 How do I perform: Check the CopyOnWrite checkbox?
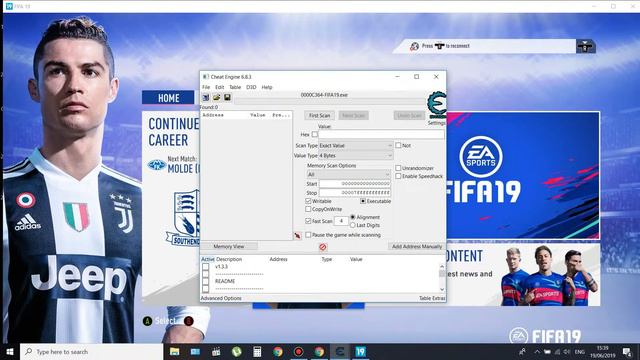pos(308,209)
